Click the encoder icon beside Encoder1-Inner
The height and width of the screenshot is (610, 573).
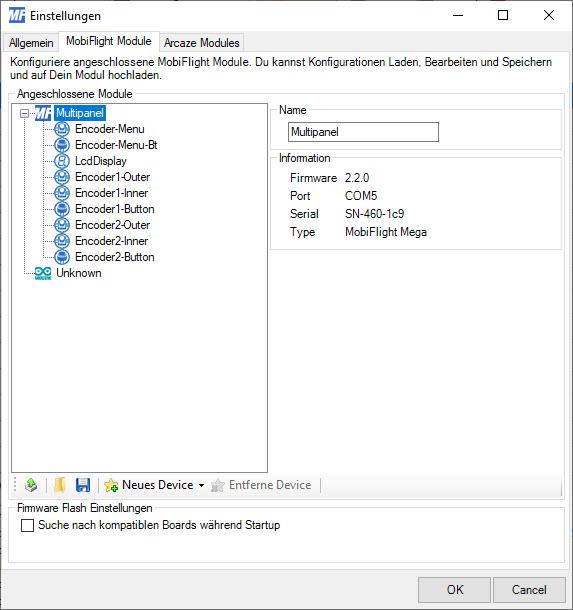61,193
